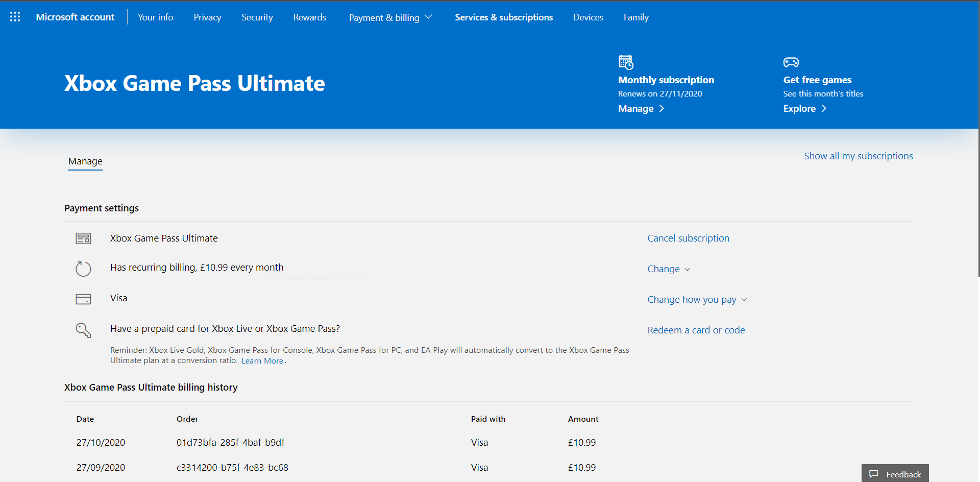
Task: Click the Feedback speech bubble icon
Action: tap(874, 474)
